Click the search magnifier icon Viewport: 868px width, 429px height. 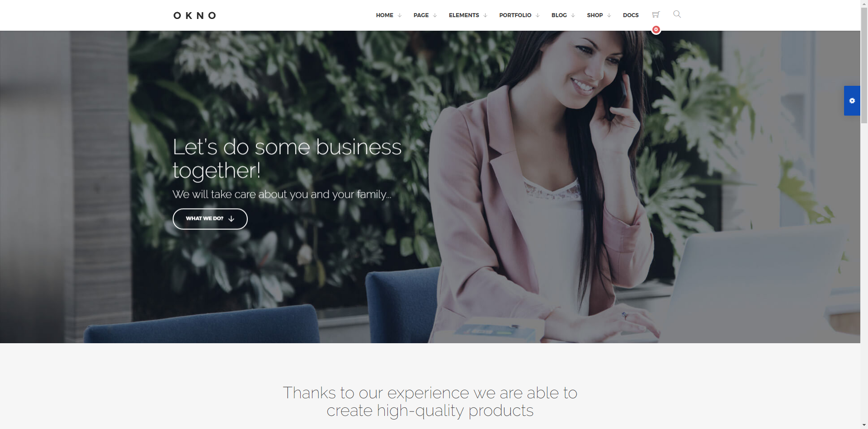click(x=677, y=14)
